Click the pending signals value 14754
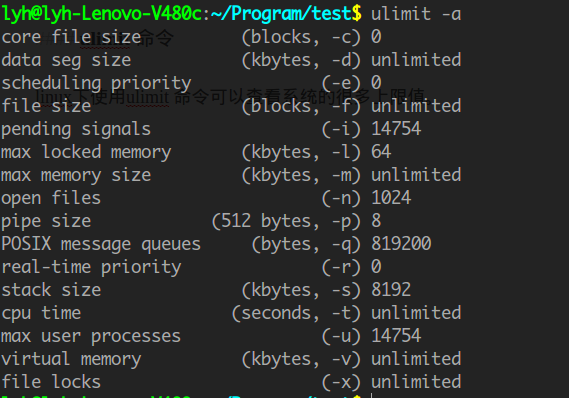The width and height of the screenshot is (569, 398). tap(396, 129)
